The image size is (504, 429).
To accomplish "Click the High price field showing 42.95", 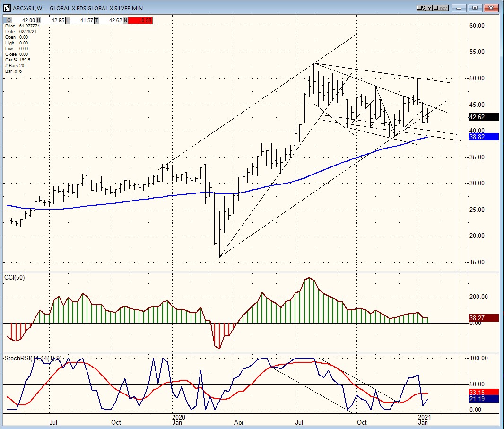I will tap(53, 20).
